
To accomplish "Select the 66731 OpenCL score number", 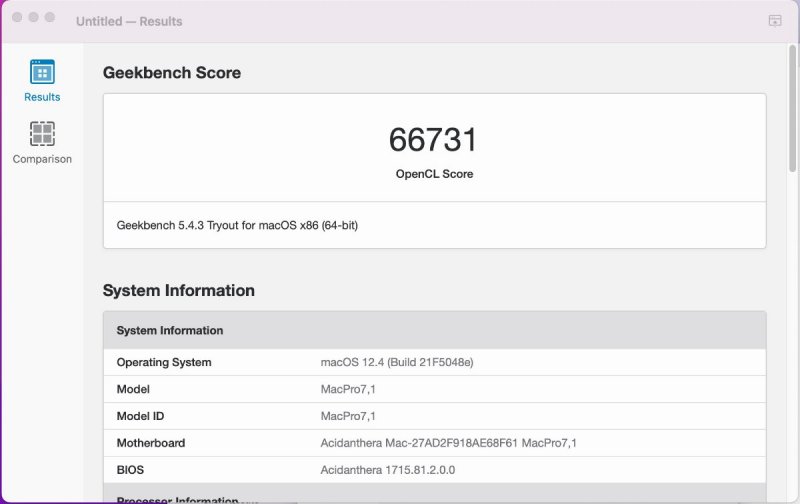I will pos(433,140).
